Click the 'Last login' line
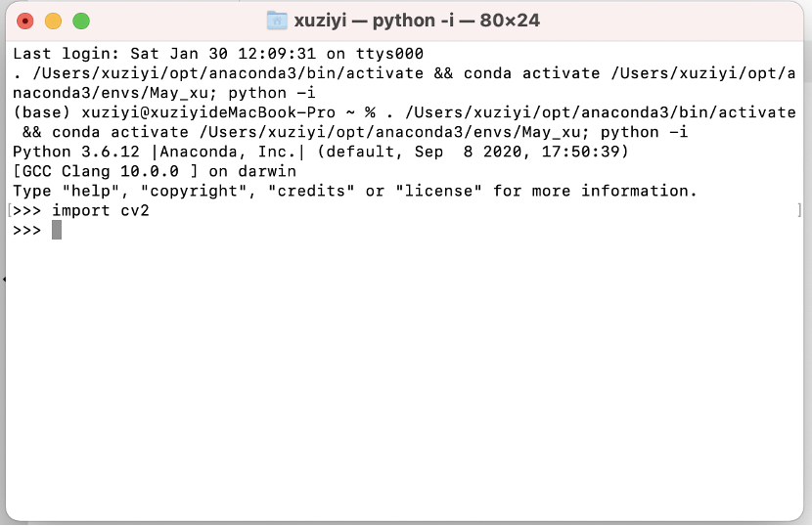The image size is (812, 526). coord(218,54)
